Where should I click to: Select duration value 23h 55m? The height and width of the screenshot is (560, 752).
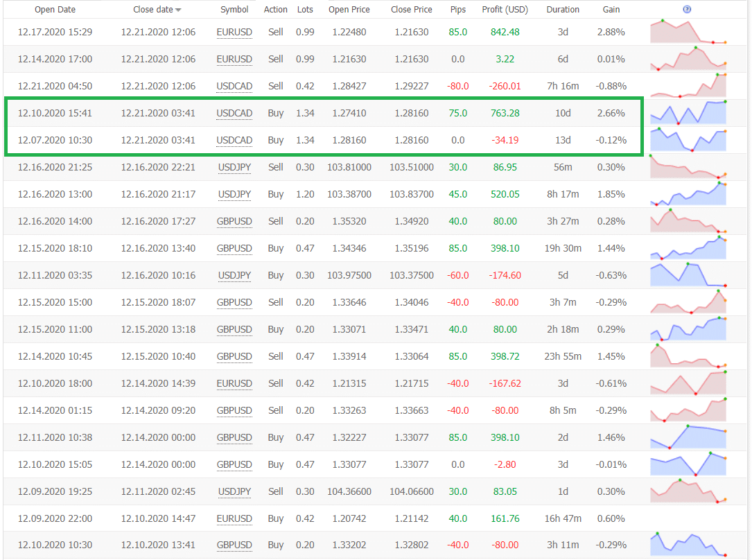click(x=563, y=356)
